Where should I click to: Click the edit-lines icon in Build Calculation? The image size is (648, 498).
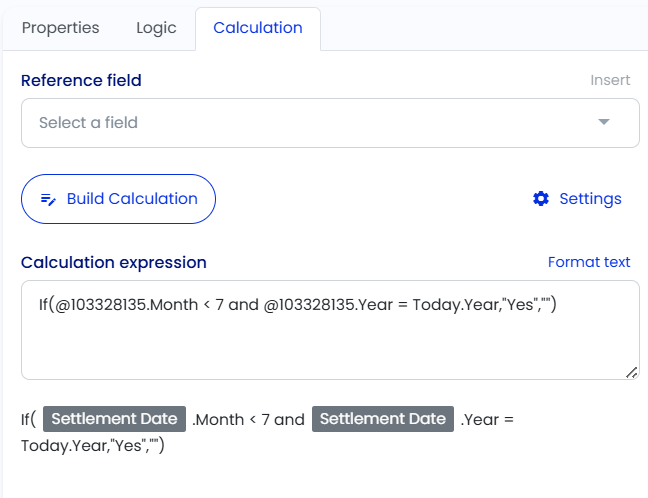[x=48, y=199]
